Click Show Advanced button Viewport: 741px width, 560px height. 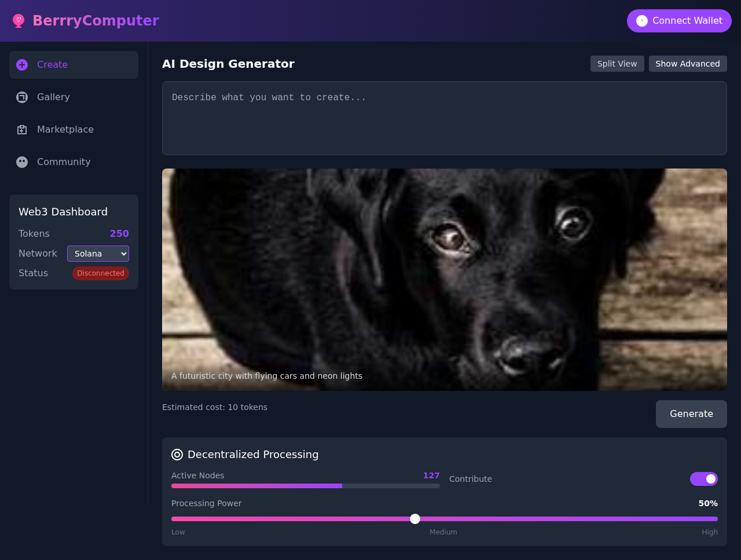[687, 64]
